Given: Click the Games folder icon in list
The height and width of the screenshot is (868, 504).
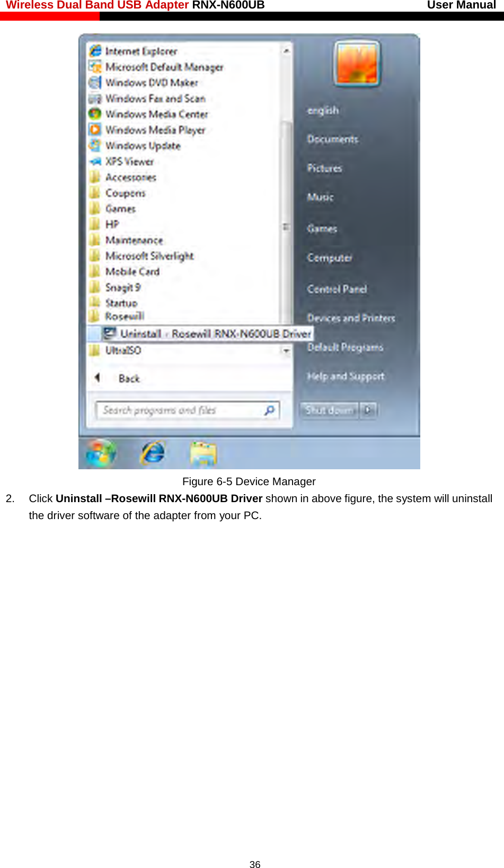Looking at the screenshot, I should pos(95,208).
